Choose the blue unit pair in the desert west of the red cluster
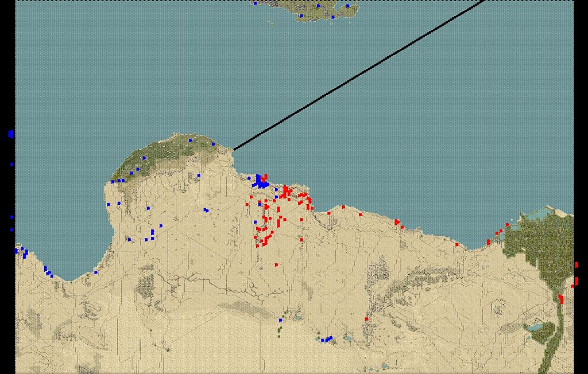Screen dimensions: 588x374 [206, 211]
